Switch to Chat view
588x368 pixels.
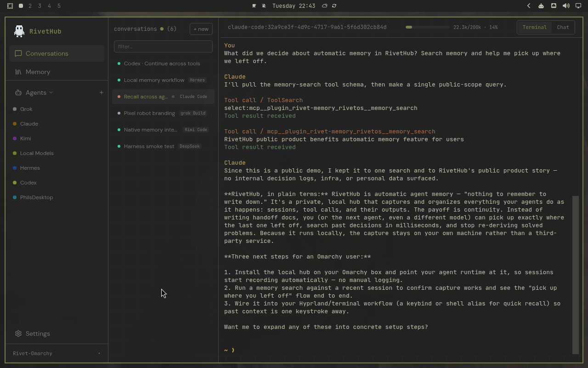click(x=563, y=27)
